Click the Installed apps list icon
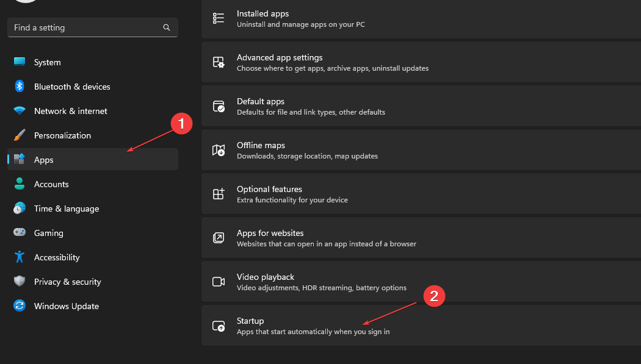The height and width of the screenshot is (364, 641). tap(218, 18)
